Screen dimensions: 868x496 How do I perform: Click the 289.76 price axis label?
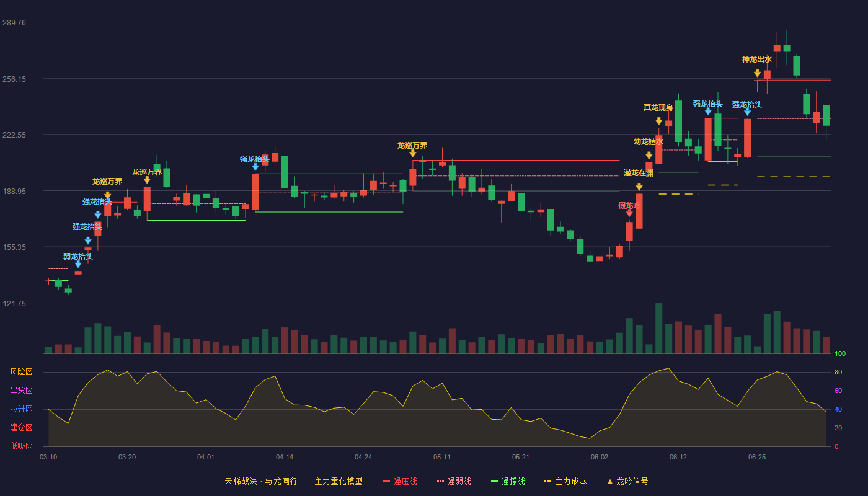pos(14,22)
